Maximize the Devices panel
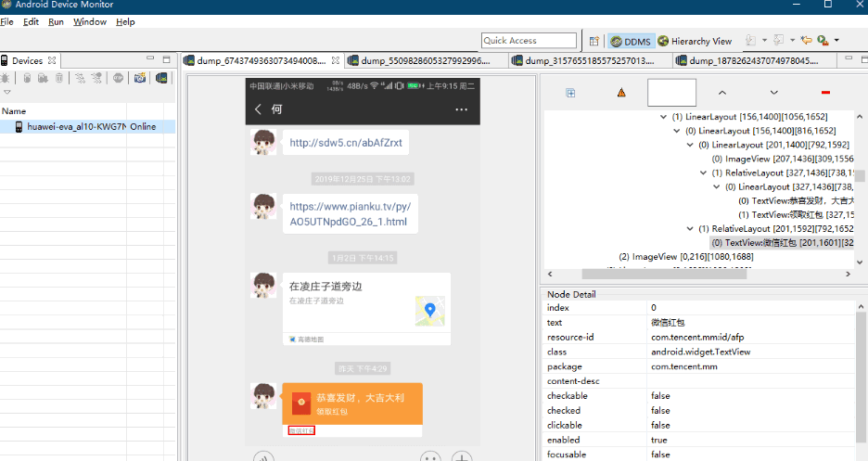The width and height of the screenshot is (868, 461). tap(166, 59)
